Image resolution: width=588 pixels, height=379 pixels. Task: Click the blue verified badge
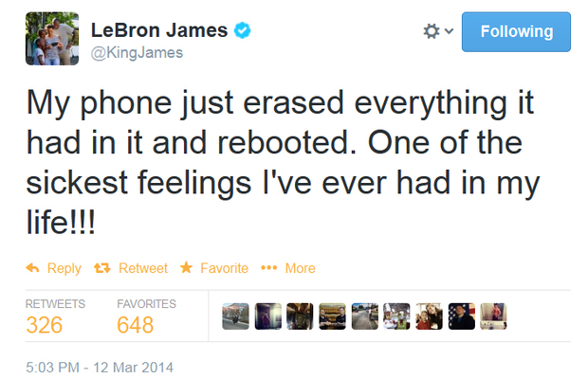click(244, 31)
